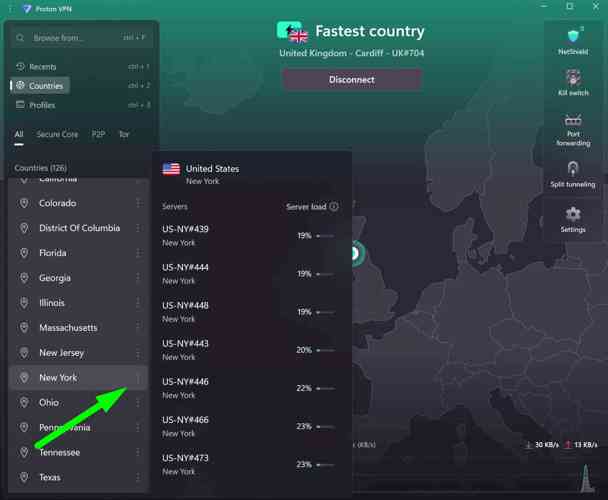Click the Texas location pin icon
Screen dimensions: 608x500
coord(24,477)
